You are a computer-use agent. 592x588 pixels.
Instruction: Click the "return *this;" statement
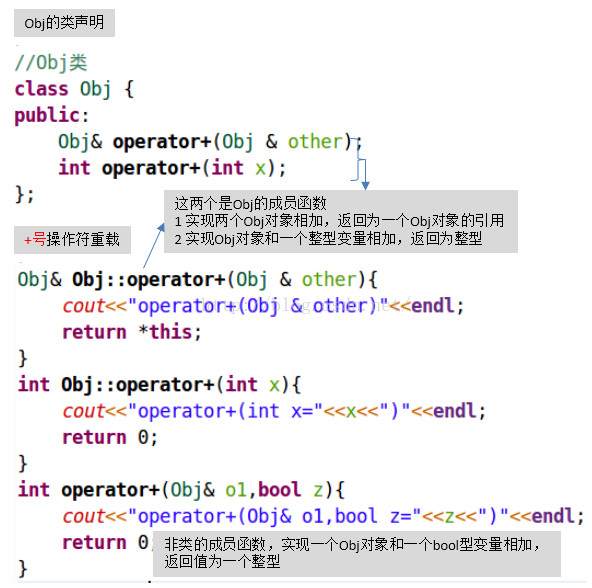tap(132, 332)
